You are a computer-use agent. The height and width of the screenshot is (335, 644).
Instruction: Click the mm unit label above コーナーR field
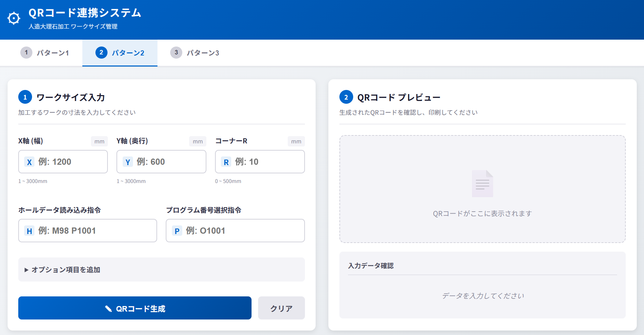tap(296, 141)
